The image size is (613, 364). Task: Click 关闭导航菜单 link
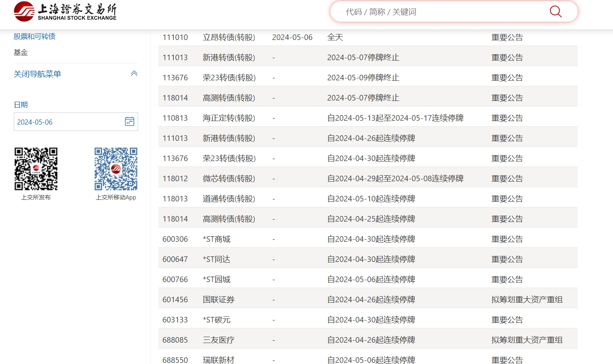pyautogui.click(x=37, y=74)
